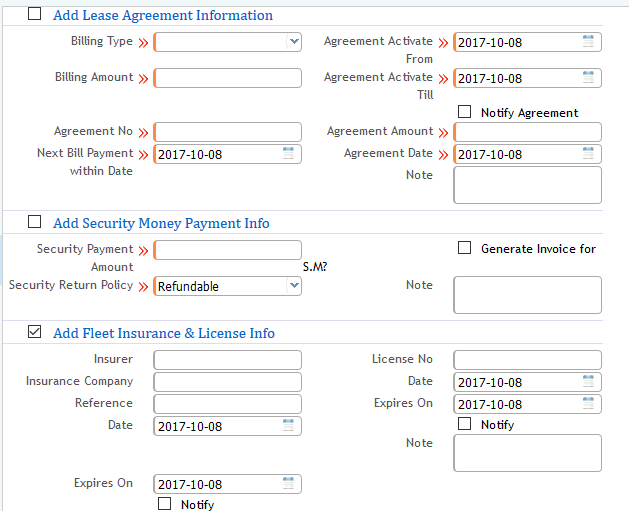Uncheck Add Fleet Insurance & License Info

click(x=35, y=332)
